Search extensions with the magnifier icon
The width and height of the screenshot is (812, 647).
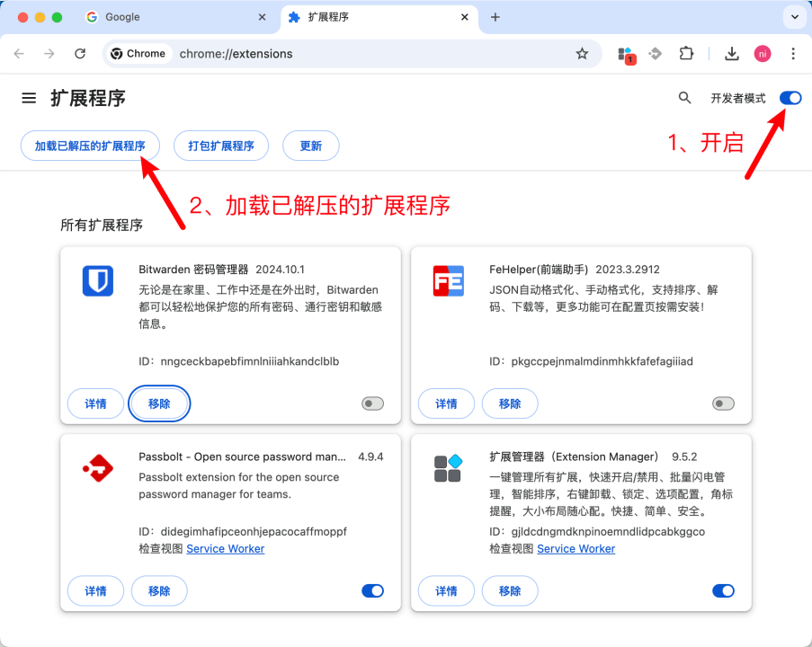point(684,98)
